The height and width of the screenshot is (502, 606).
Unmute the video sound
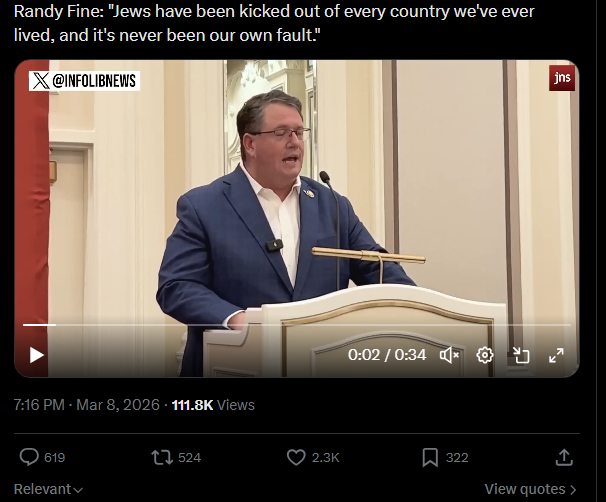coord(449,355)
